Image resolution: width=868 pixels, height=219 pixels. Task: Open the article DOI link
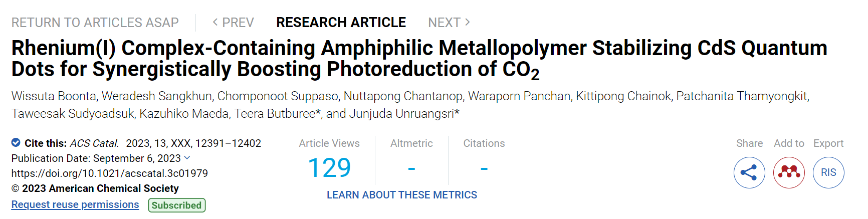pyautogui.click(x=110, y=173)
